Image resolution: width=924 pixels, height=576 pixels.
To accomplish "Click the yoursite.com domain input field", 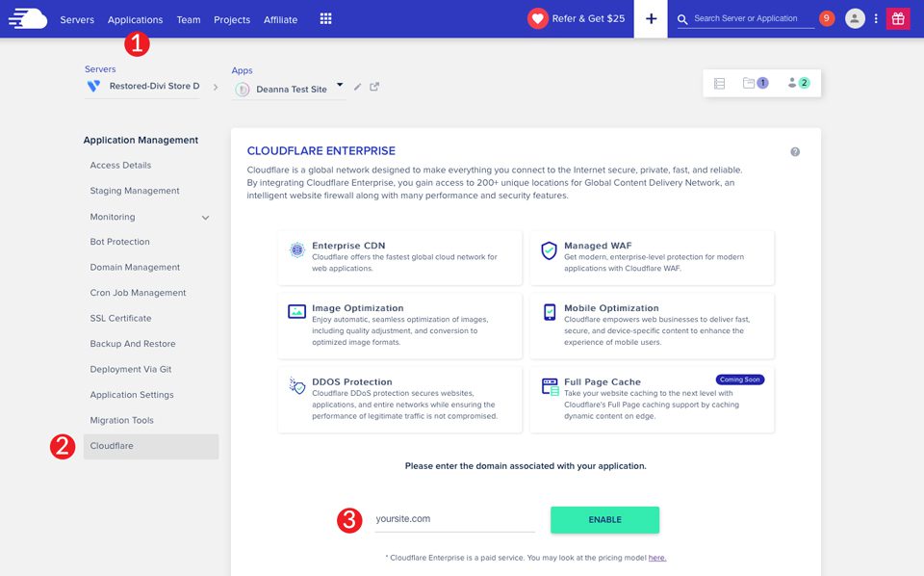I will 452,517.
